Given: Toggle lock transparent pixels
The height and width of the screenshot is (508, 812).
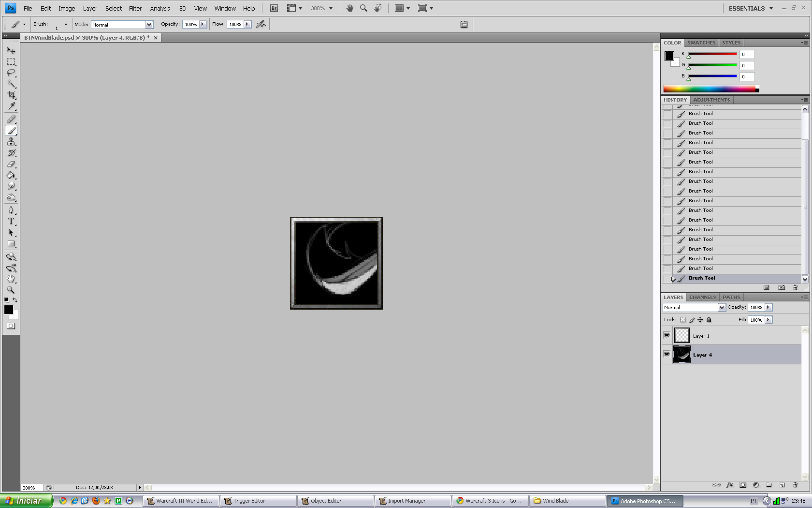Looking at the screenshot, I should pos(682,320).
